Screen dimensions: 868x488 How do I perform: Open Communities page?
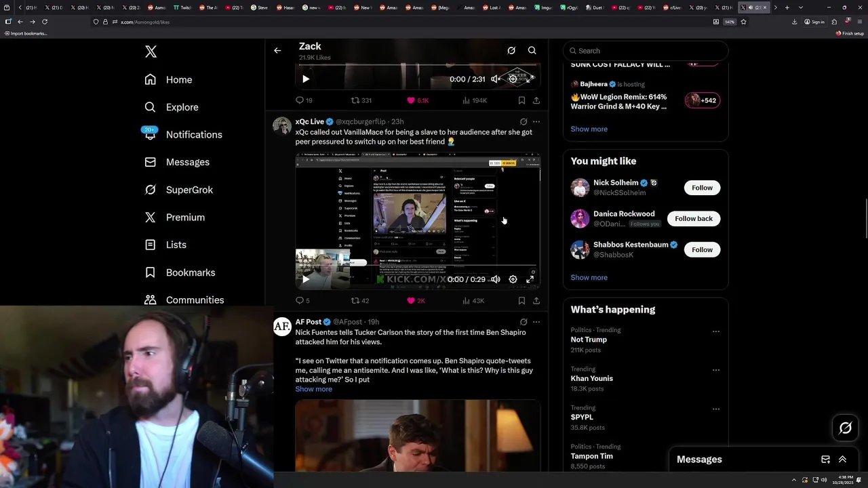184,300
